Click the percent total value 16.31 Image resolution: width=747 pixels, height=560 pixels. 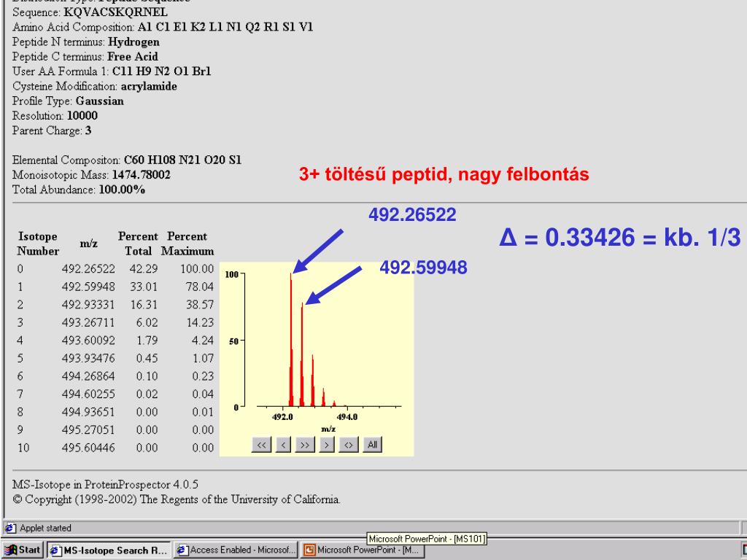coord(144,305)
